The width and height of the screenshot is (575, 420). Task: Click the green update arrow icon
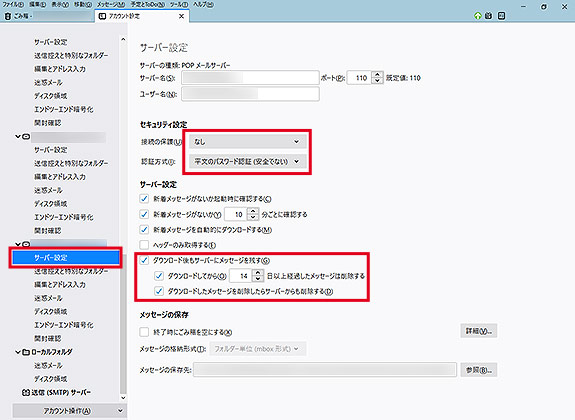[477, 16]
